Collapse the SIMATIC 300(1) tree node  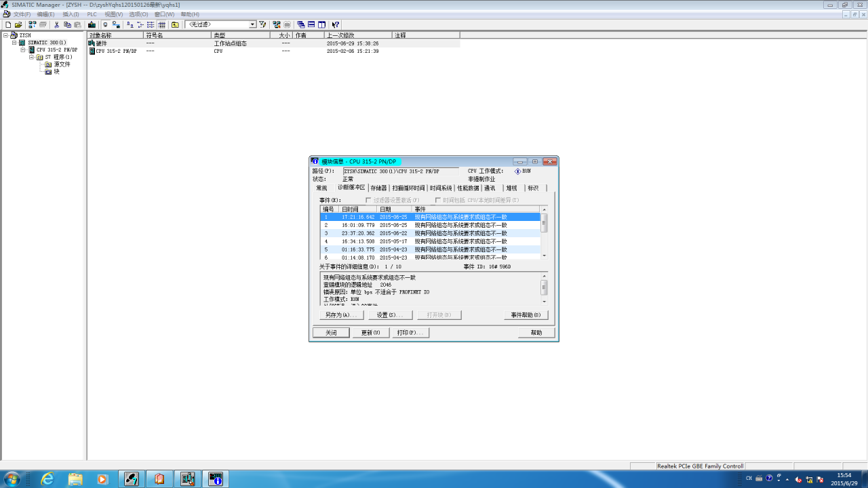[14, 43]
